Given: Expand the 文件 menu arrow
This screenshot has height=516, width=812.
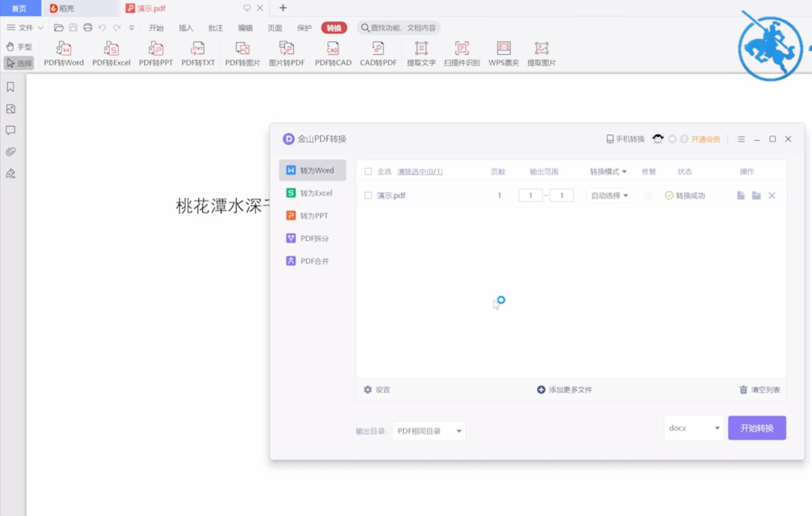Looking at the screenshot, I should (40, 28).
